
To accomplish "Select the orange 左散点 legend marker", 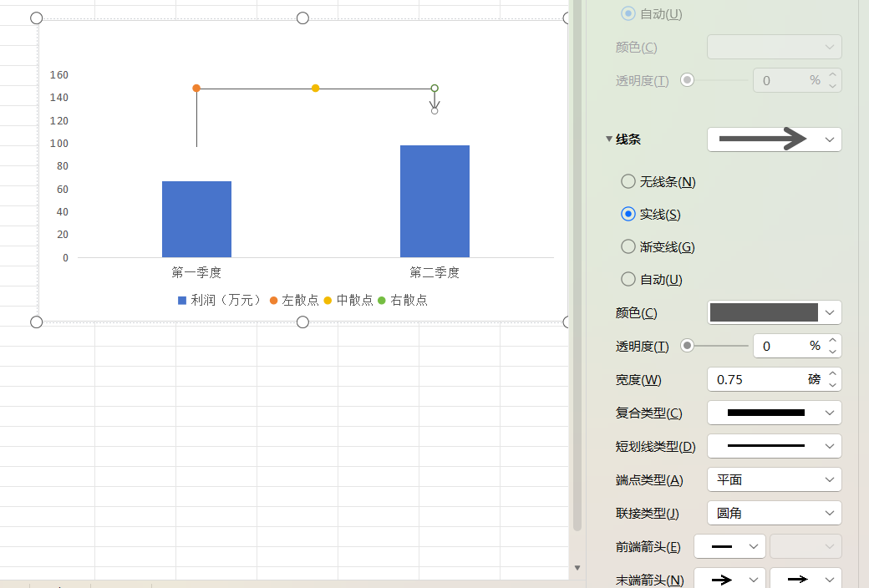I will [273, 300].
